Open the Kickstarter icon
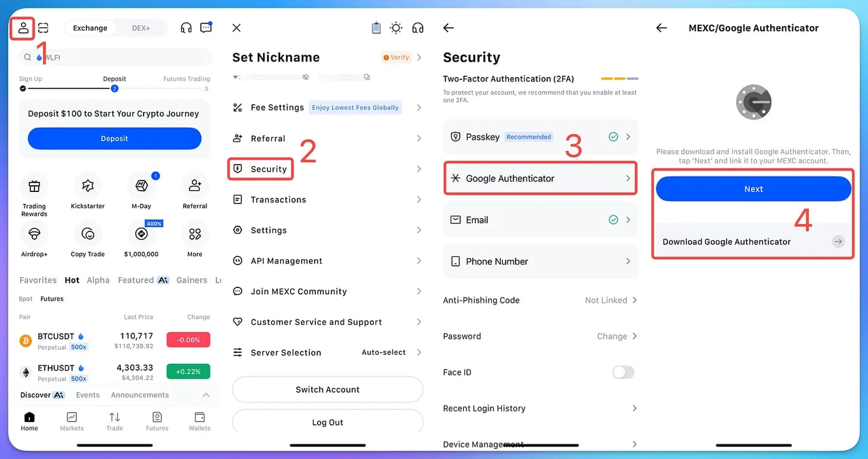 click(x=88, y=186)
